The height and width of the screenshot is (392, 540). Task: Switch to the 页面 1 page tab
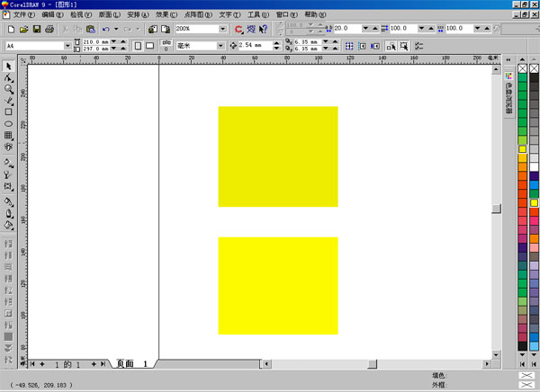[132, 364]
